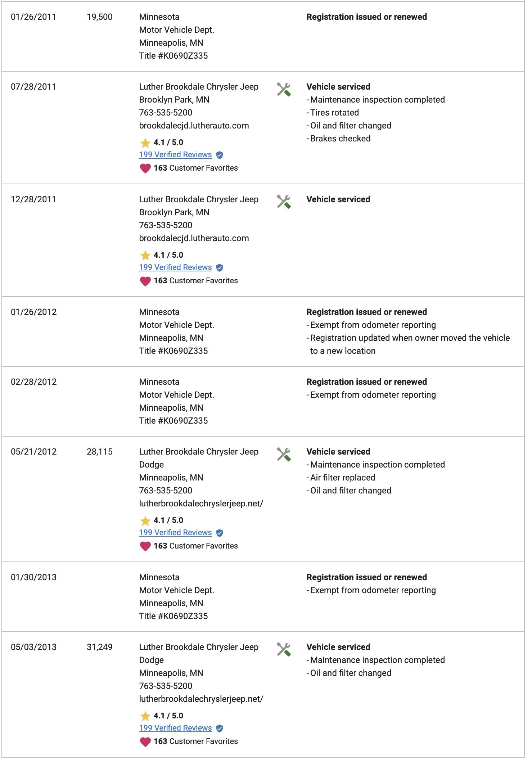Click the service wrench icon for 07/28/2011
532x758 pixels.
(x=284, y=89)
